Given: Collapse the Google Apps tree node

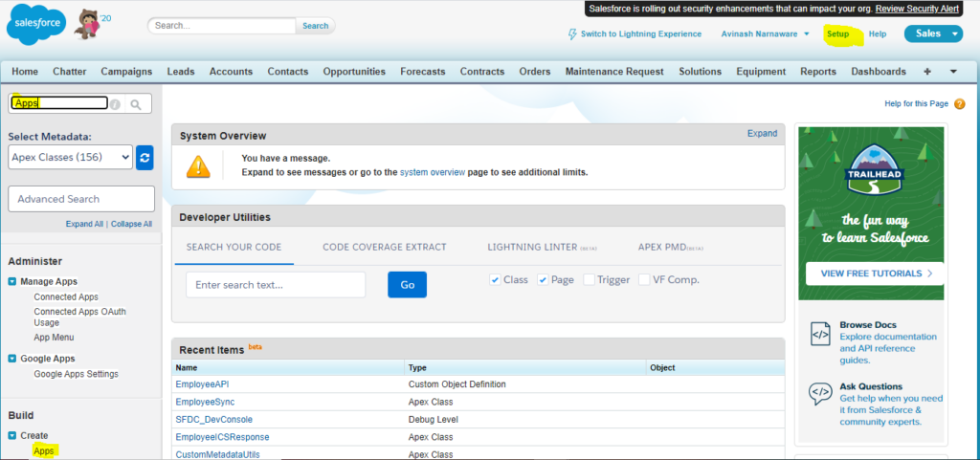Looking at the screenshot, I should pyautogui.click(x=11, y=359).
